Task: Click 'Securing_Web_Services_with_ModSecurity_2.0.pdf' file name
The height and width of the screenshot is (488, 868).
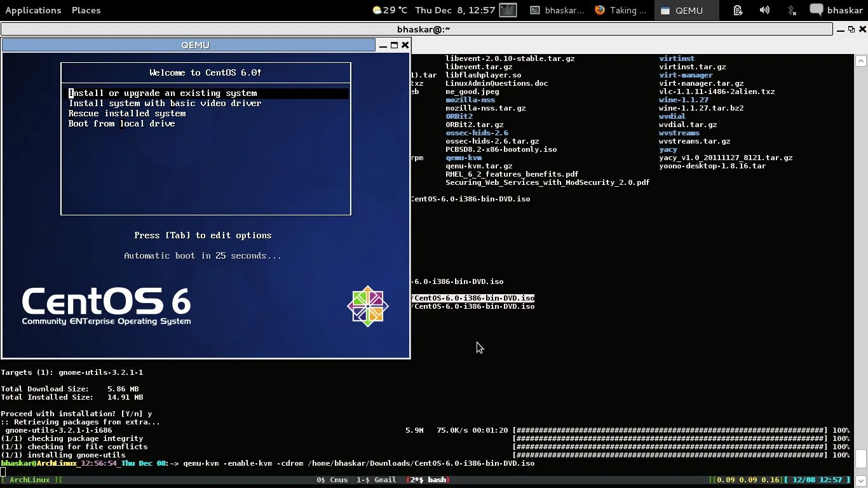Action: 547,182
